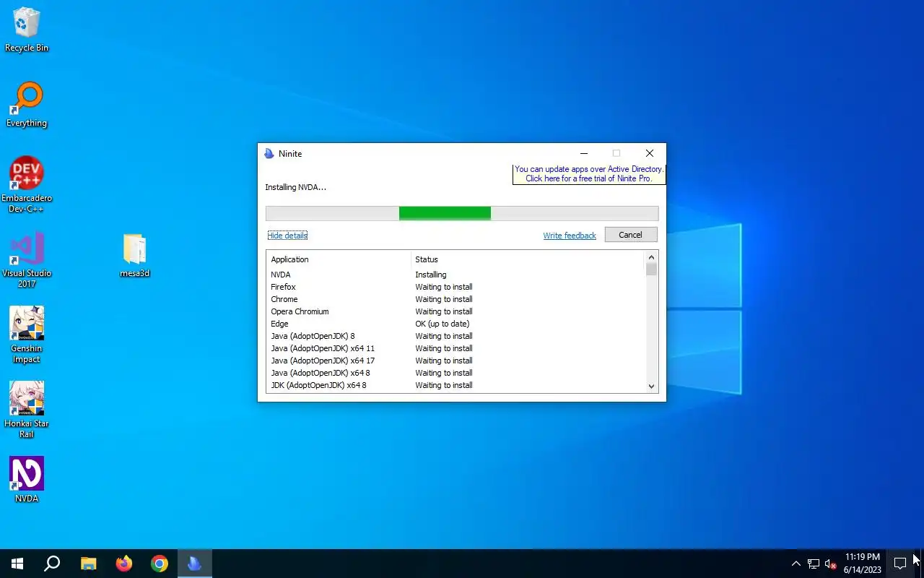Open the Action Center notifications icon
Screen dimensions: 924x578
point(900,564)
